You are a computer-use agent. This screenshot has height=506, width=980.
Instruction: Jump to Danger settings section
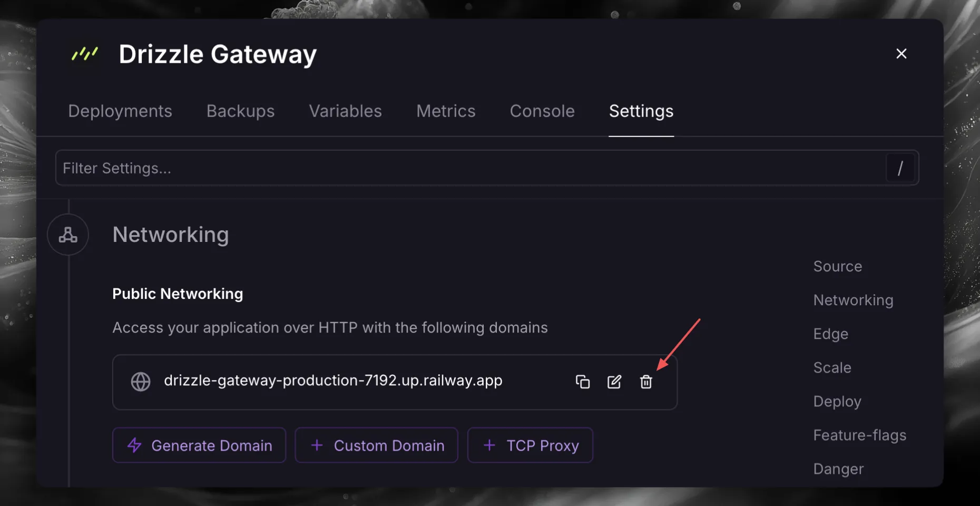pos(838,469)
